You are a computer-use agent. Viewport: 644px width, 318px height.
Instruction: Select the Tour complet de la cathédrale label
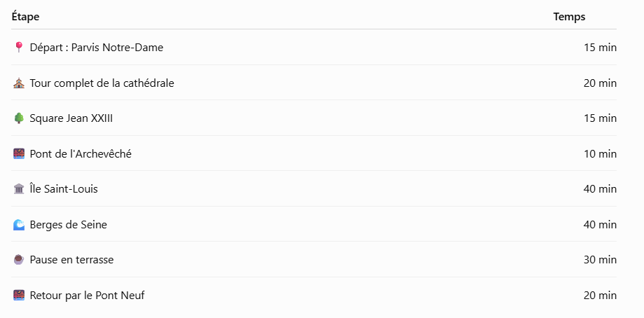point(102,83)
